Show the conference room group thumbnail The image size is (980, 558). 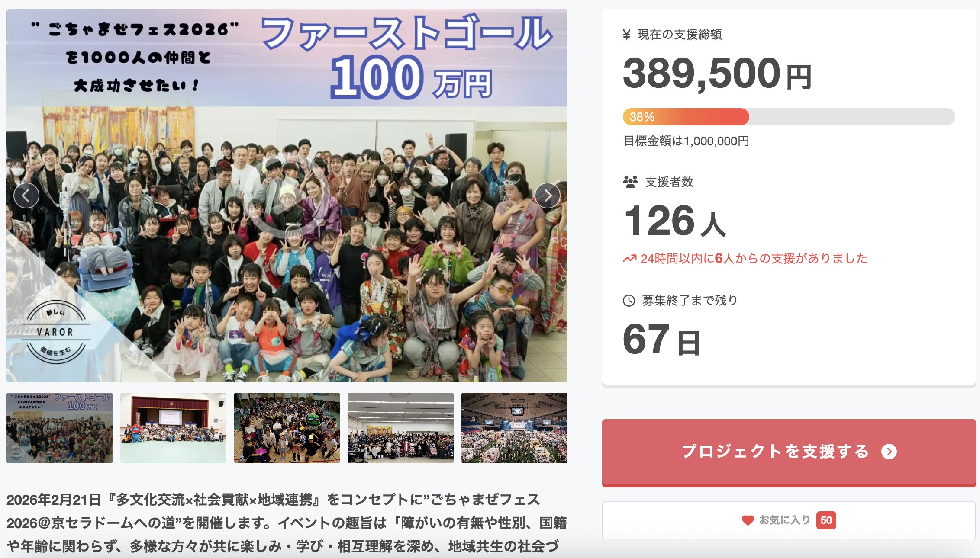coord(400,428)
